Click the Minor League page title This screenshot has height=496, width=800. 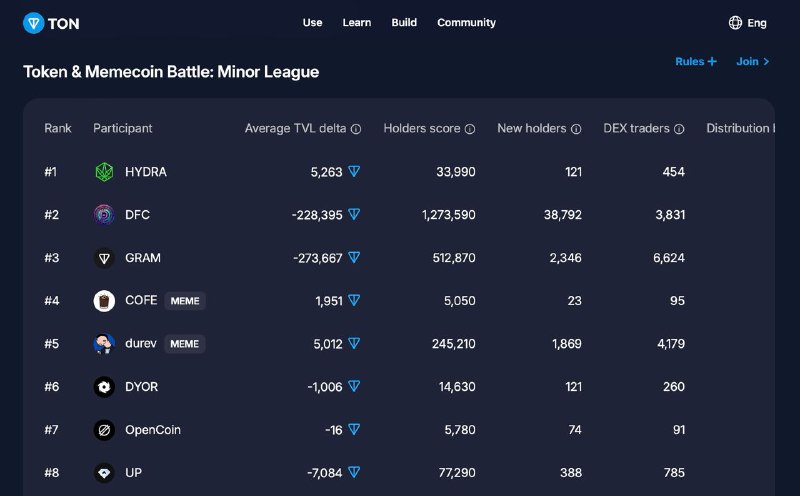coord(171,72)
